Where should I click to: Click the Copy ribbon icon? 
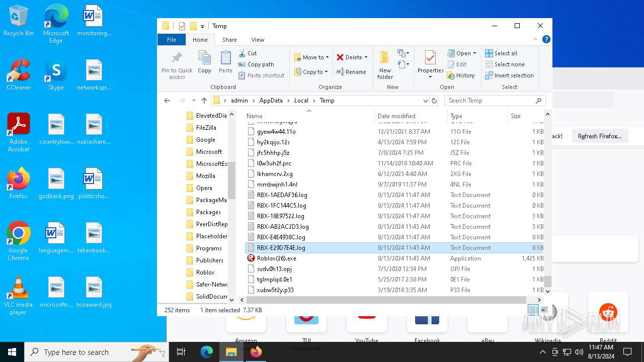pos(204,62)
